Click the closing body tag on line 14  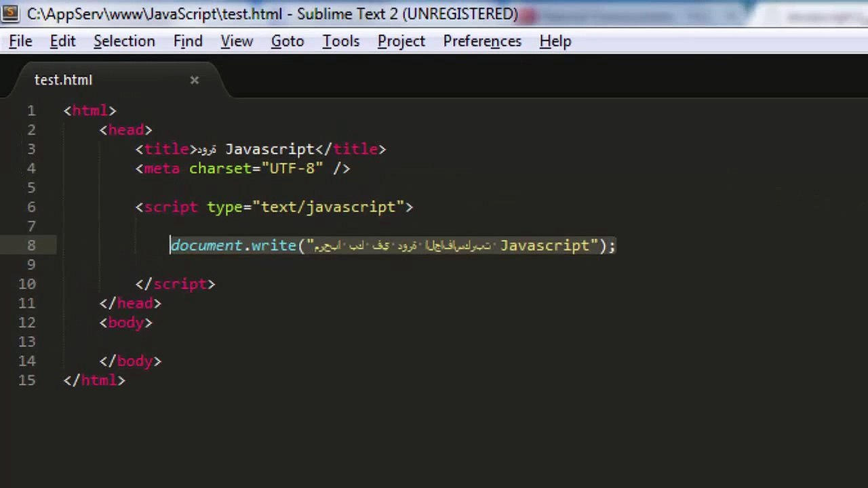tap(130, 361)
